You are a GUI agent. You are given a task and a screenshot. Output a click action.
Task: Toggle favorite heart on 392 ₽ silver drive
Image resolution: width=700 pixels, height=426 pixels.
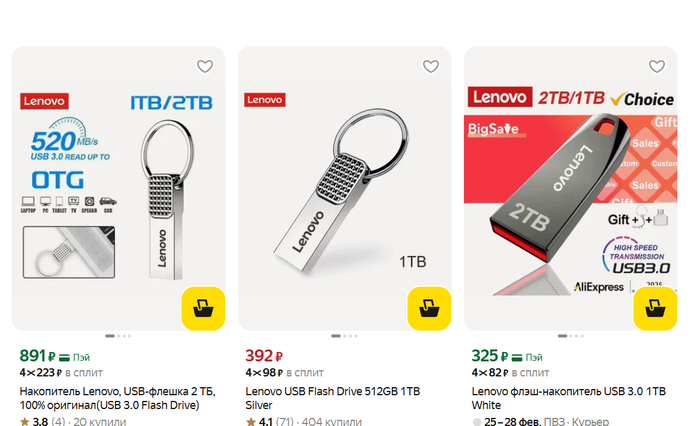pyautogui.click(x=431, y=67)
